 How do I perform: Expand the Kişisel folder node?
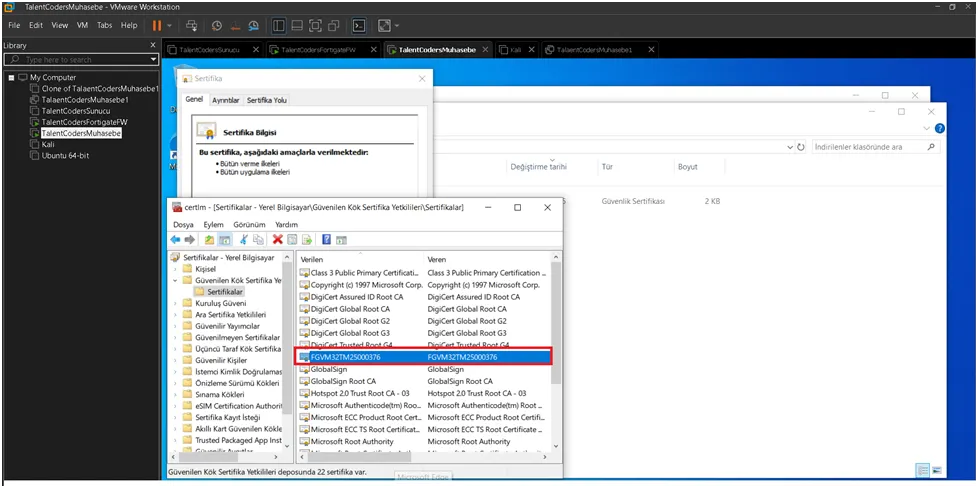[175, 268]
